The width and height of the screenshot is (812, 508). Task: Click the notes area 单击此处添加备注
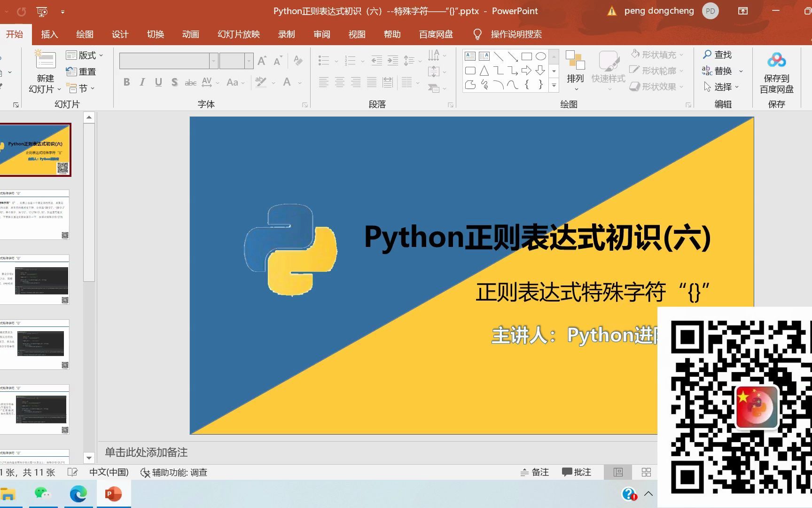pyautogui.click(x=146, y=452)
